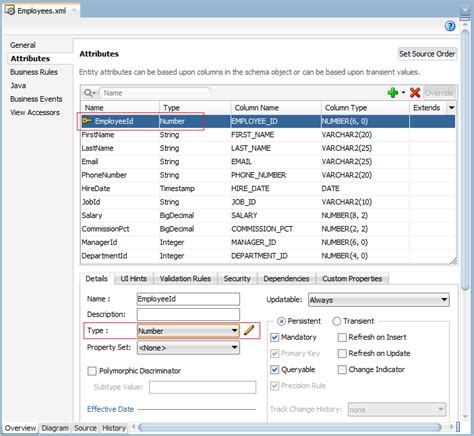474x436 pixels.
Task: Select the FirstName attribute row
Action: pos(268,135)
